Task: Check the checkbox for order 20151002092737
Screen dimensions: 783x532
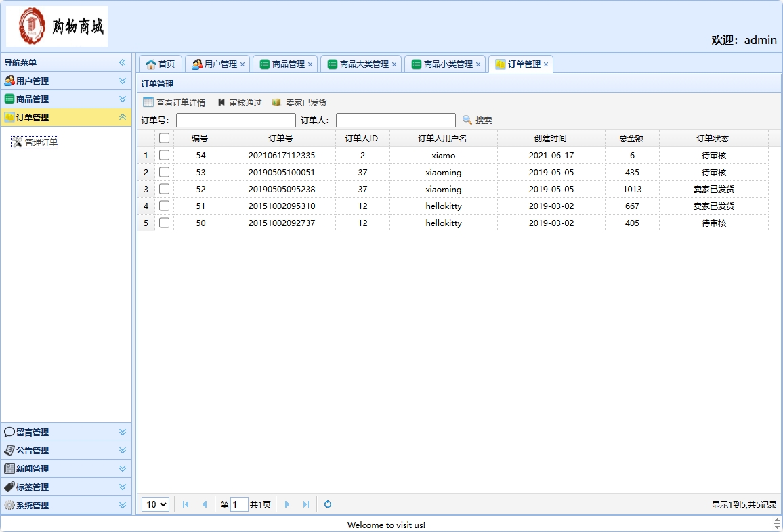Action: [x=164, y=223]
